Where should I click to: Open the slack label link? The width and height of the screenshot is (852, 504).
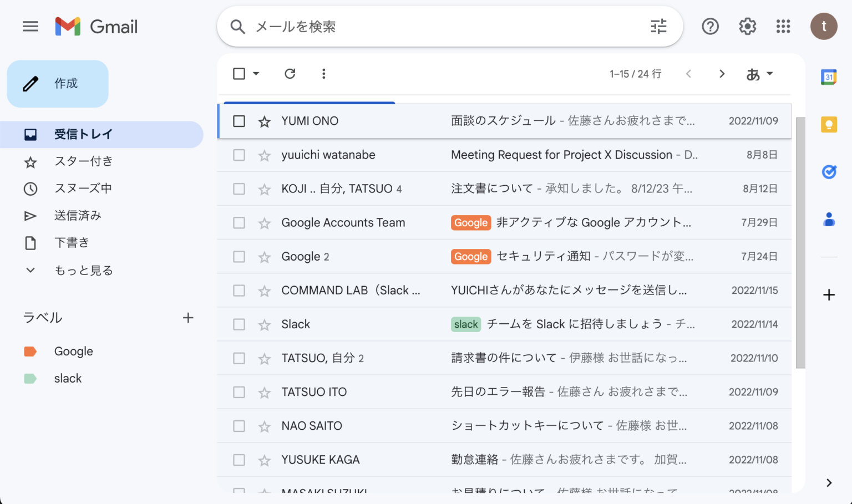68,378
